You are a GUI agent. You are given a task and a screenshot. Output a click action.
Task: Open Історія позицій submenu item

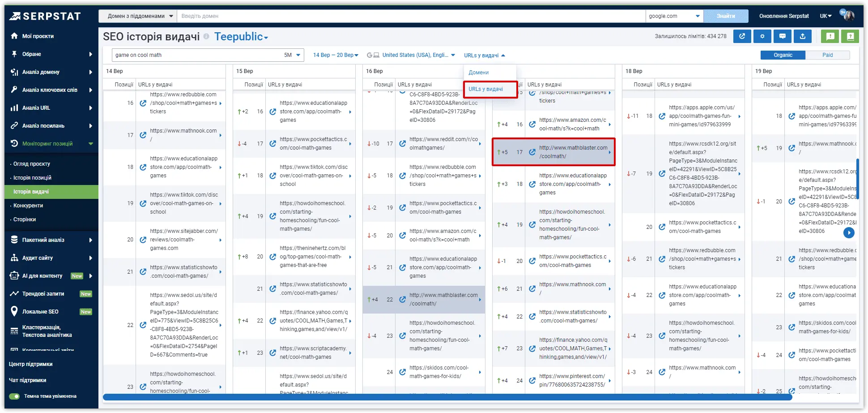coord(32,178)
